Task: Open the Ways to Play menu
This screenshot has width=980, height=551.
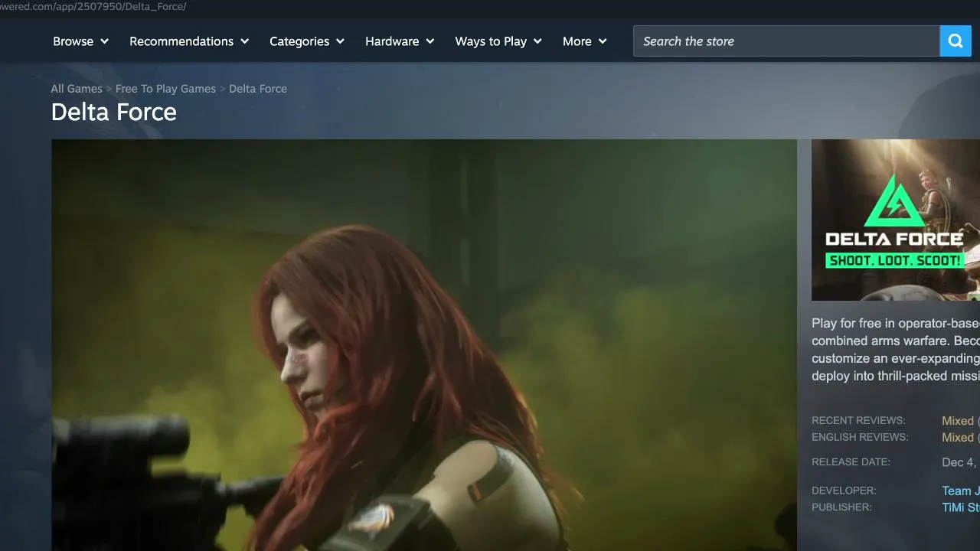Action: point(498,41)
